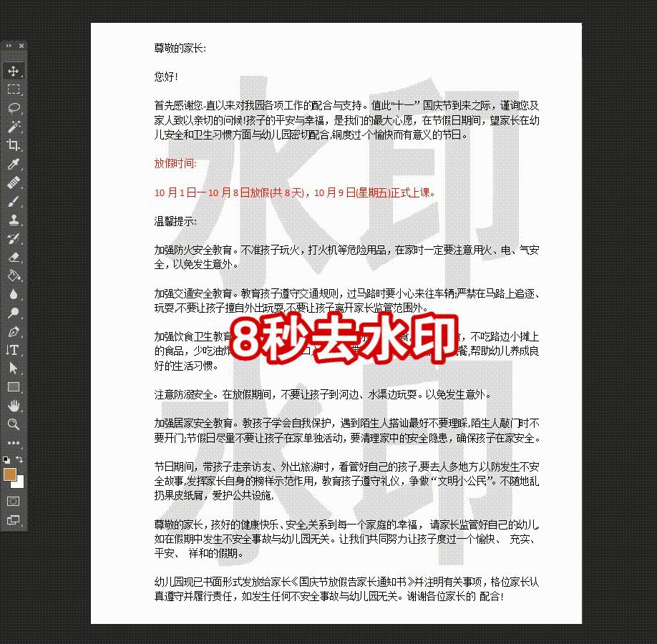Select the Rectangular Marquee tool
Screen dimensions: 657x644
[13, 89]
